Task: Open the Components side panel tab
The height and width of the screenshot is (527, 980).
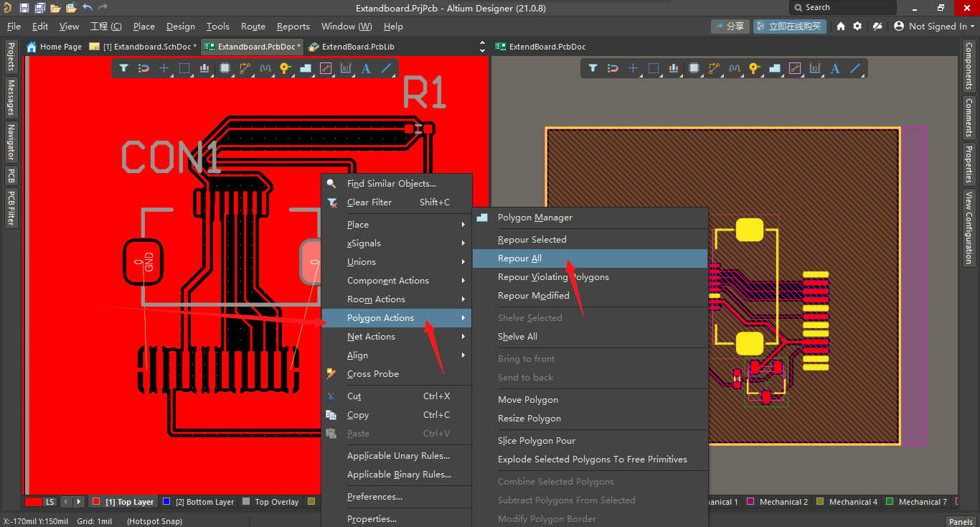Action: pyautogui.click(x=969, y=66)
